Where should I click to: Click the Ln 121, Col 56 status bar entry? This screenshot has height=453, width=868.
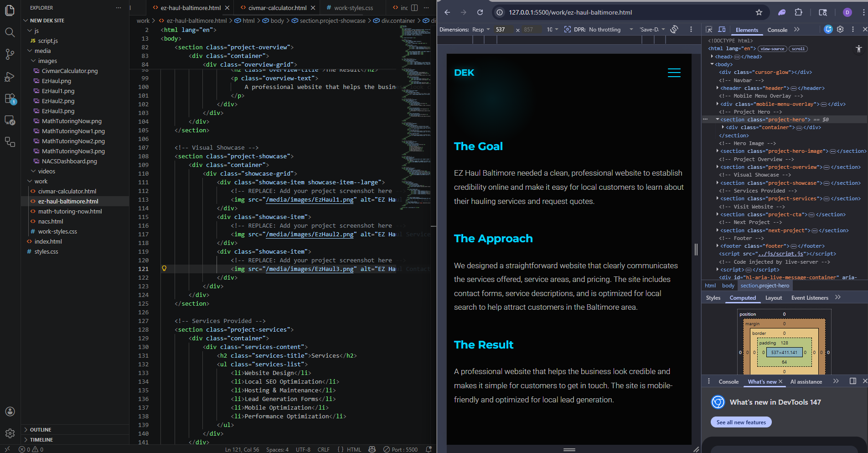[242, 449]
